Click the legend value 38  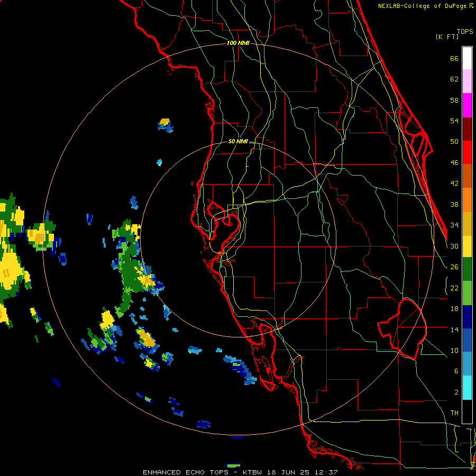tap(454, 204)
